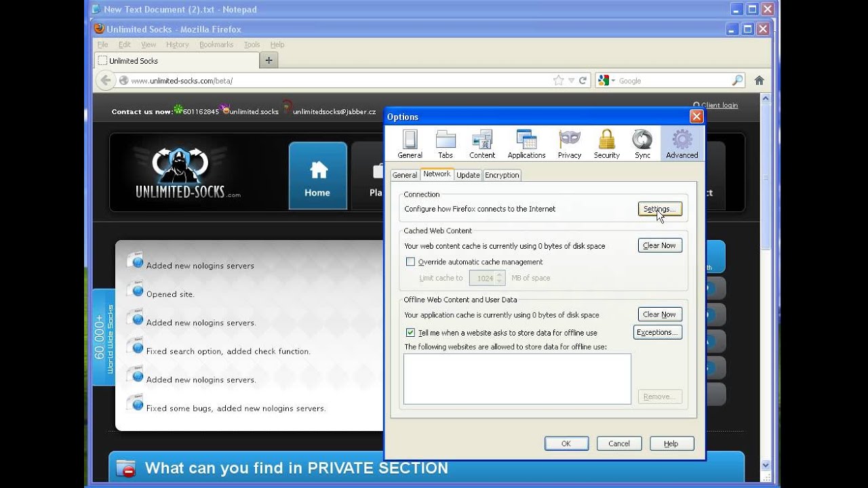
Task: Open the Sync options category
Action: (x=642, y=144)
